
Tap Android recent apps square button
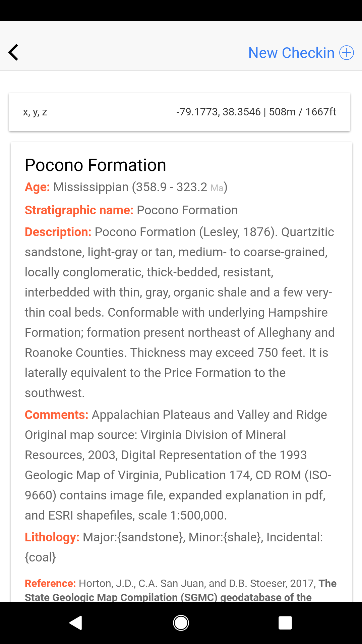pos(285,623)
